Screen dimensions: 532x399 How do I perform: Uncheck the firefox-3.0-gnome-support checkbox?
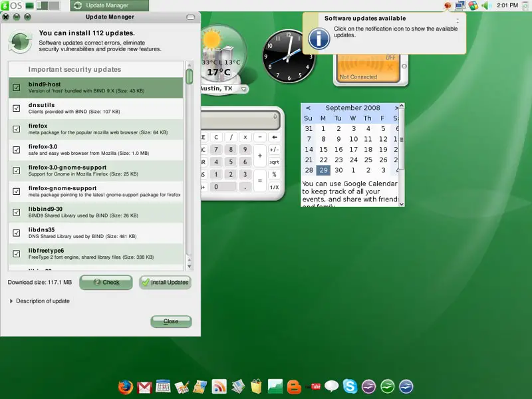[x=16, y=171]
